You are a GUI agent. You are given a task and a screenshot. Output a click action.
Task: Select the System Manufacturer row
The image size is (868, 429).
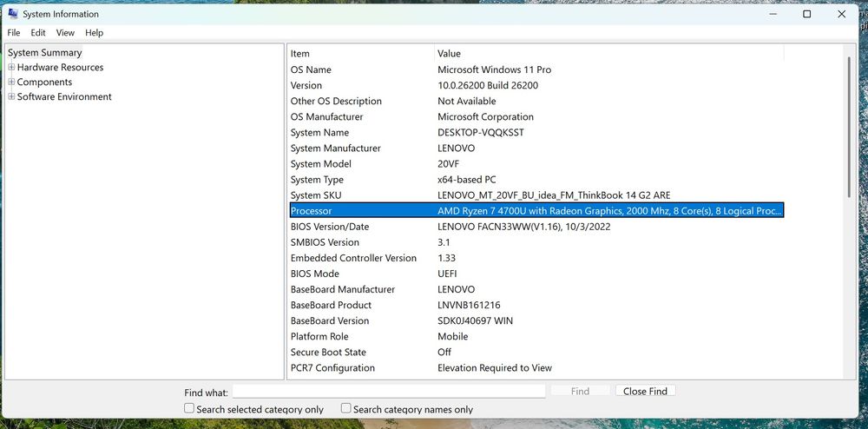click(536, 148)
